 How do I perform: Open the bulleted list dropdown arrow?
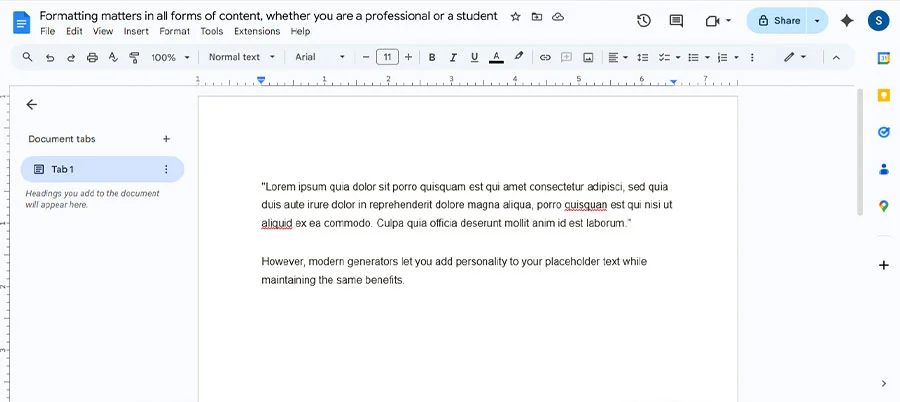(x=707, y=57)
